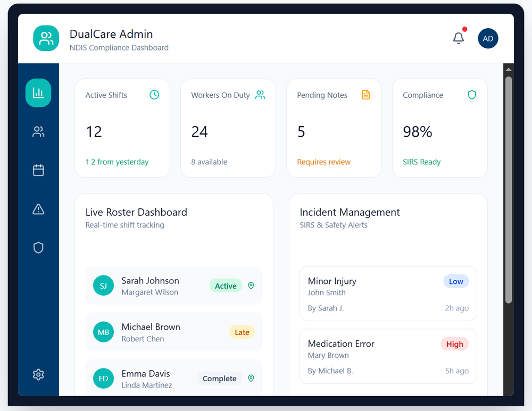Click the Compliance 98% card
The width and height of the screenshot is (532, 411).
[x=439, y=128]
